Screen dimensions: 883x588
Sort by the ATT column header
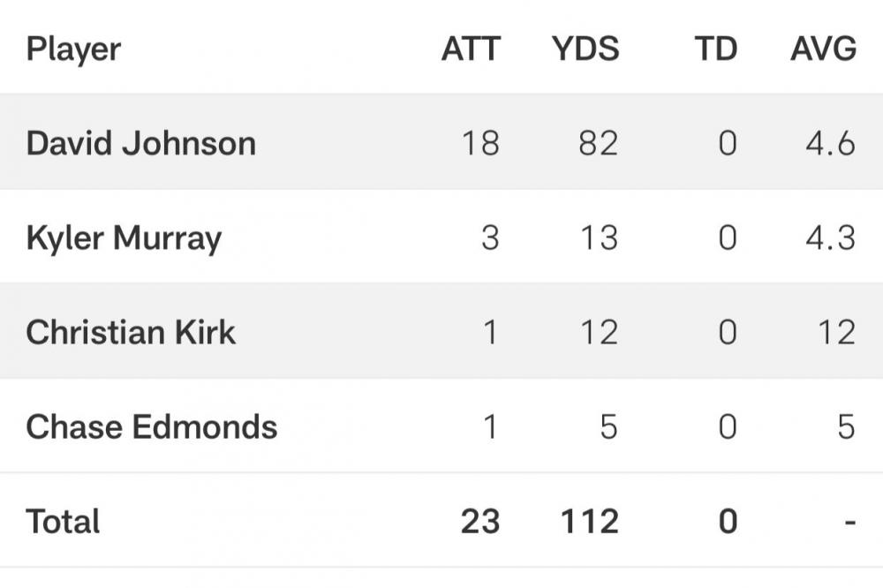471,49
